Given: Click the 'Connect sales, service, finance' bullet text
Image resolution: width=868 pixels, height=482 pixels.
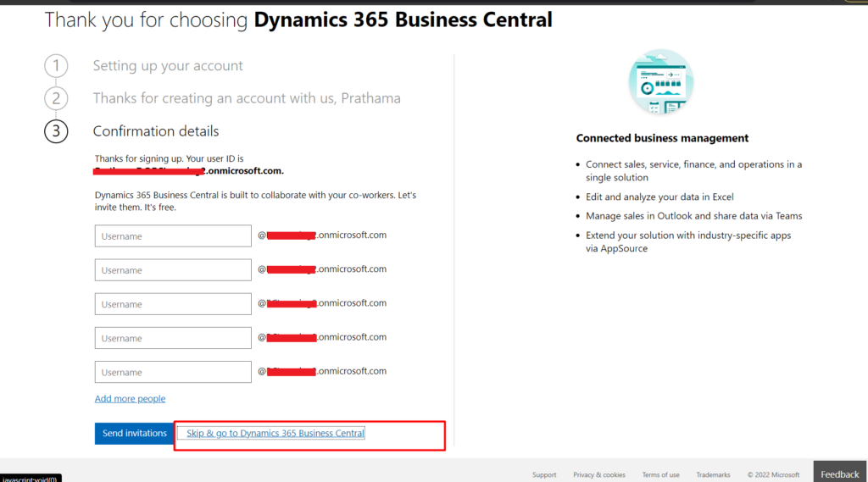Looking at the screenshot, I should (693, 171).
